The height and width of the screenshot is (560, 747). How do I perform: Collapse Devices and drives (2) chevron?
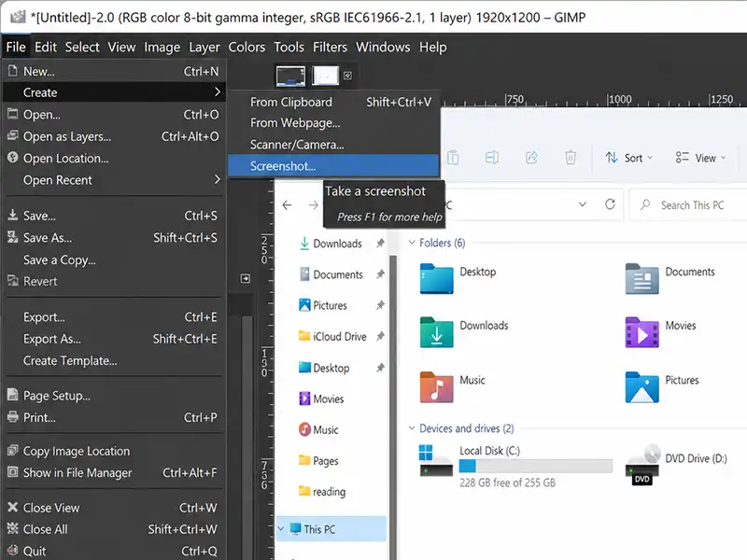412,428
